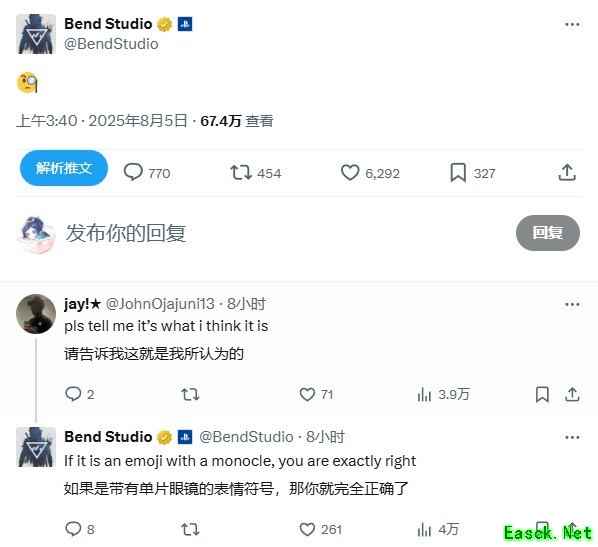Open more options on jay!'s reply
The width and height of the screenshot is (598, 547).
click(x=572, y=304)
